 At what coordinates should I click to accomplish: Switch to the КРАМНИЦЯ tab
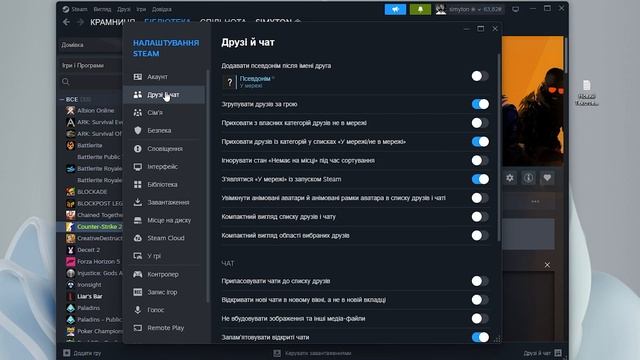[x=112, y=22]
